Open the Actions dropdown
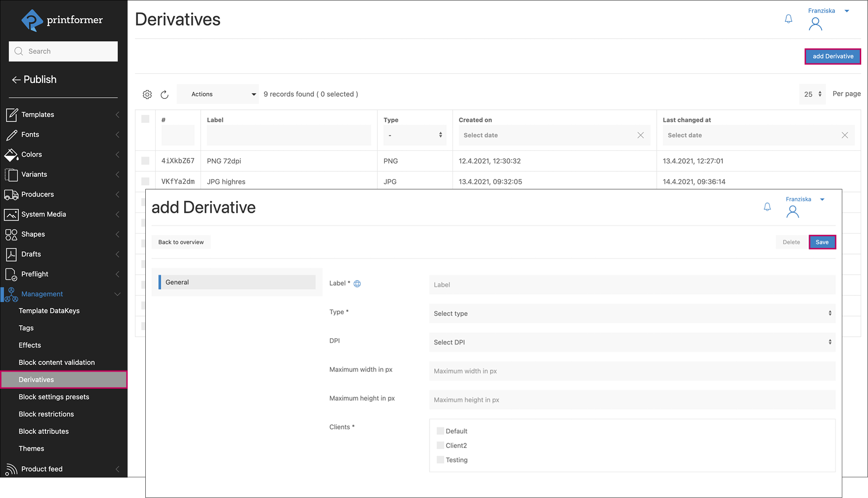868x498 pixels. coord(217,94)
